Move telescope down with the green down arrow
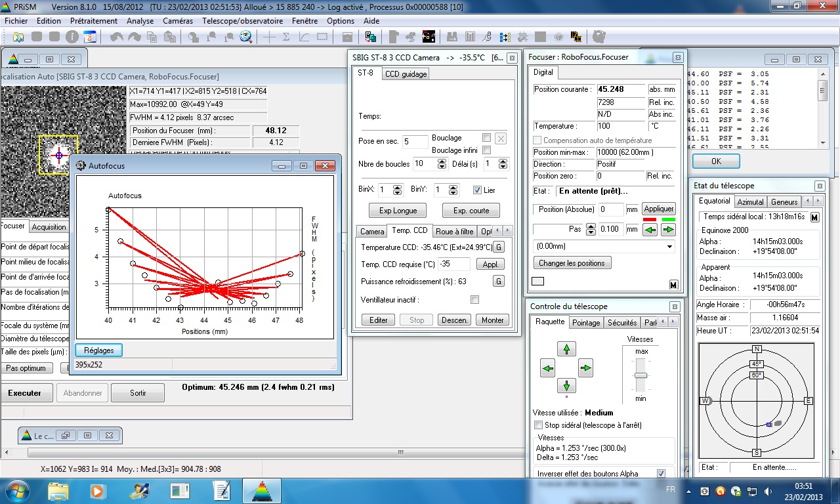The width and height of the screenshot is (840, 504). coord(566,386)
